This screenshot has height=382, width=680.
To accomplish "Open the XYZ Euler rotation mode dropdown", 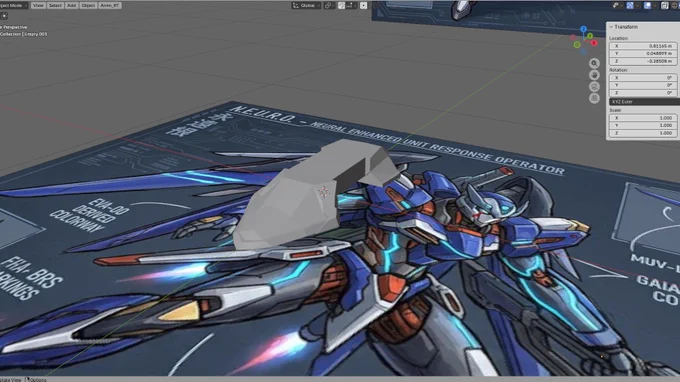I will (644, 102).
